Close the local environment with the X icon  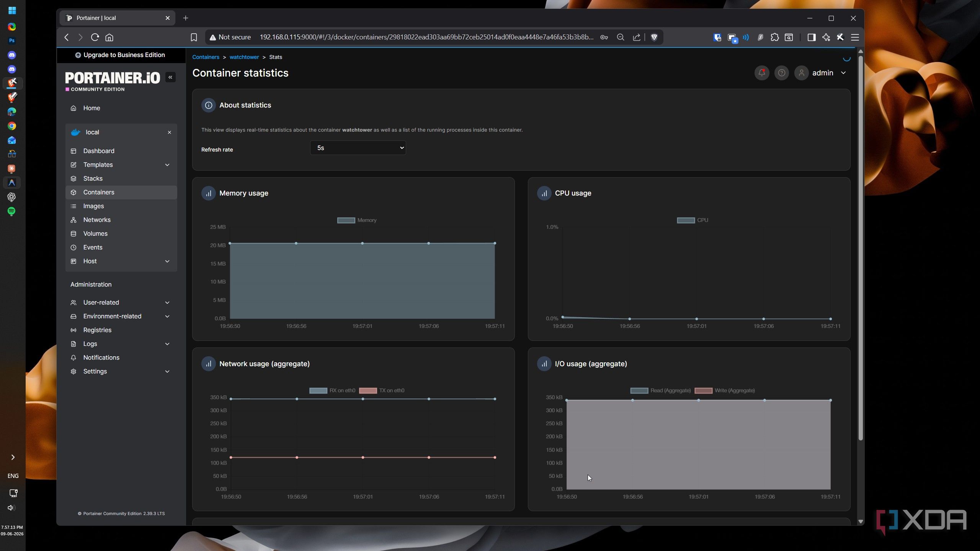point(169,132)
